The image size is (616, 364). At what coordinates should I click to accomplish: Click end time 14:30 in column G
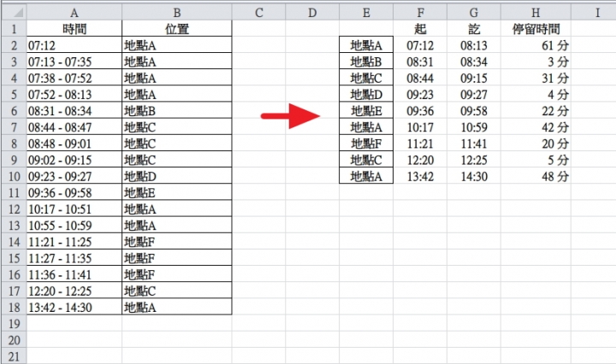[474, 176]
